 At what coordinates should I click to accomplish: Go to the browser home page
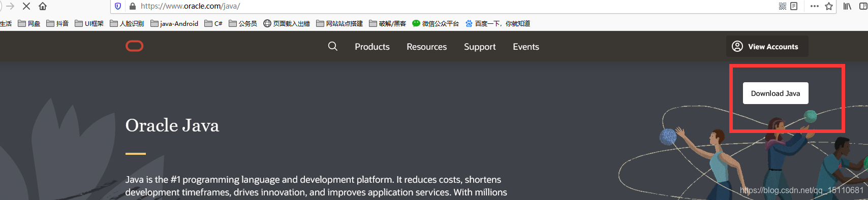[43, 6]
